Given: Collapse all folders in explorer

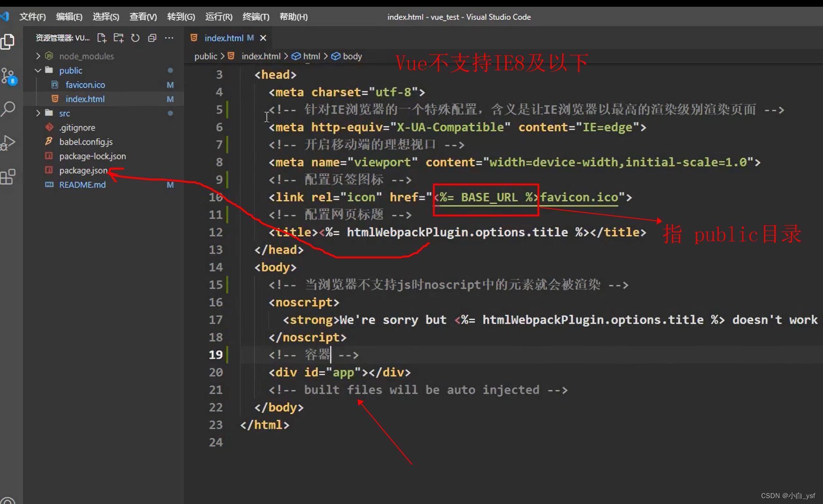Looking at the screenshot, I should 152,38.
